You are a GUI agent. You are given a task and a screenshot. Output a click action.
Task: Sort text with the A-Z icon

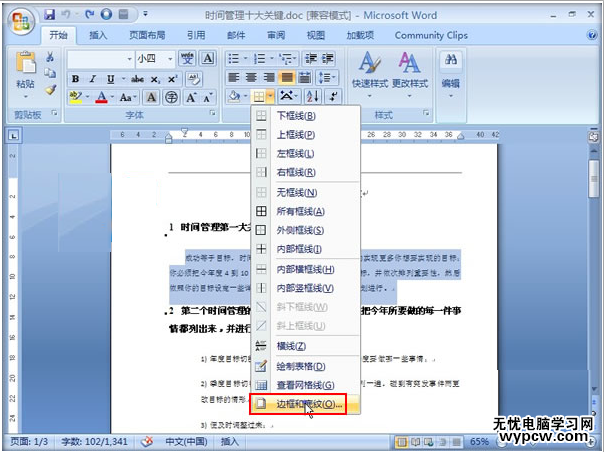point(313,96)
